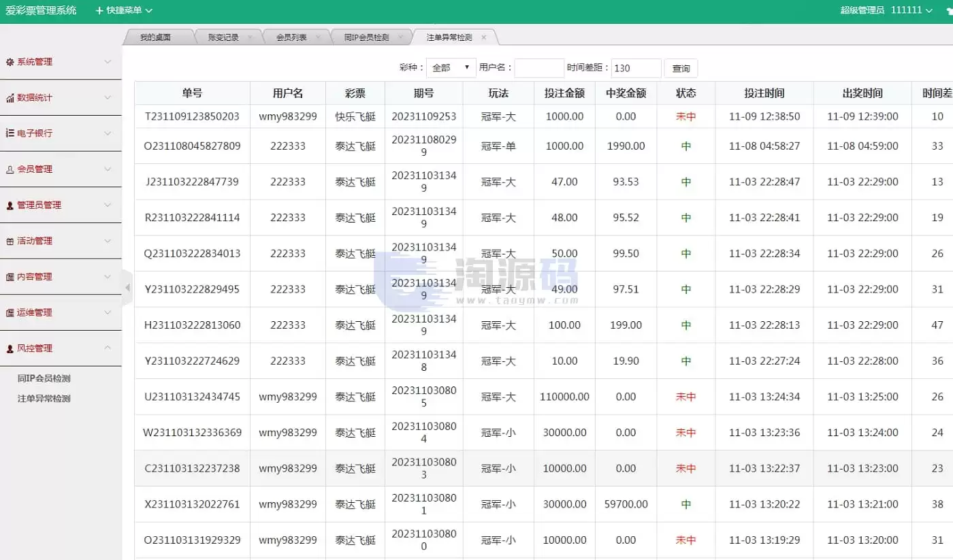Click order number J231103222847739

click(x=193, y=182)
